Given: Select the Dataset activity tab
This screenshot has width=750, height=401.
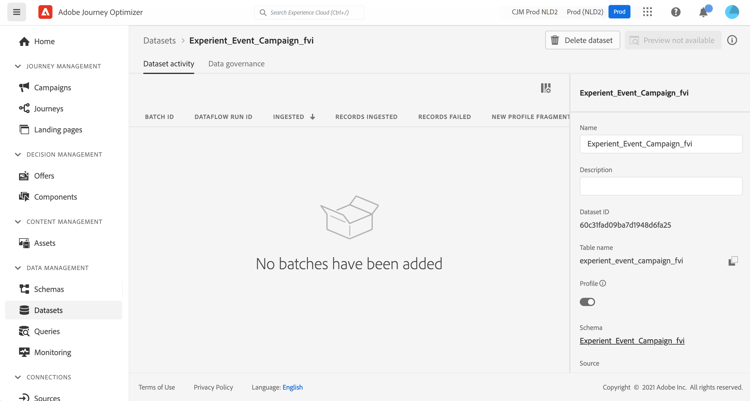Looking at the screenshot, I should click(x=168, y=64).
